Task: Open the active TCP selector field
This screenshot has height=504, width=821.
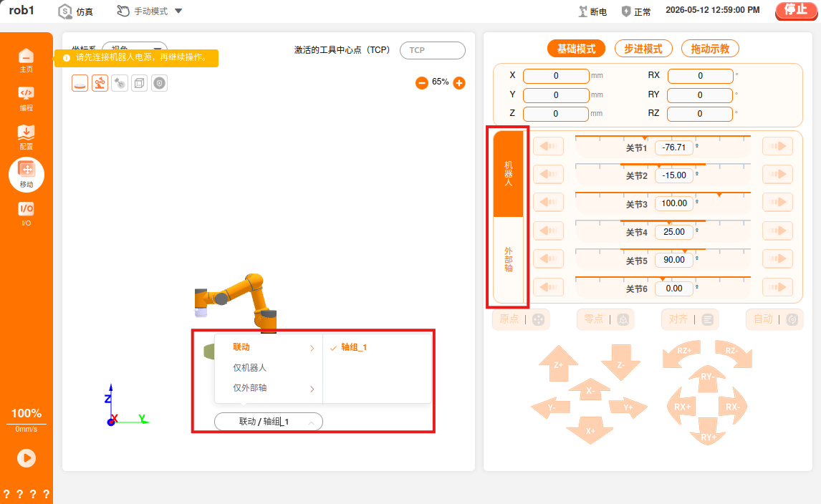Action: (433, 50)
